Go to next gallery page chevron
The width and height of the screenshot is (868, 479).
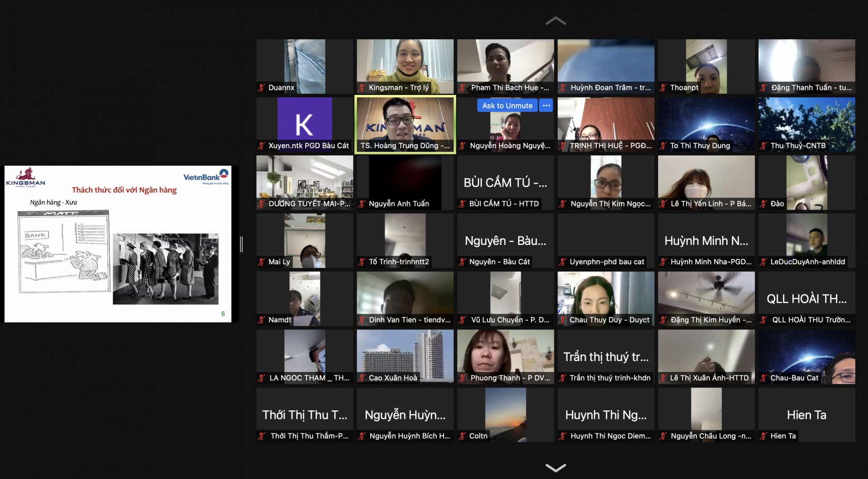[x=556, y=468]
